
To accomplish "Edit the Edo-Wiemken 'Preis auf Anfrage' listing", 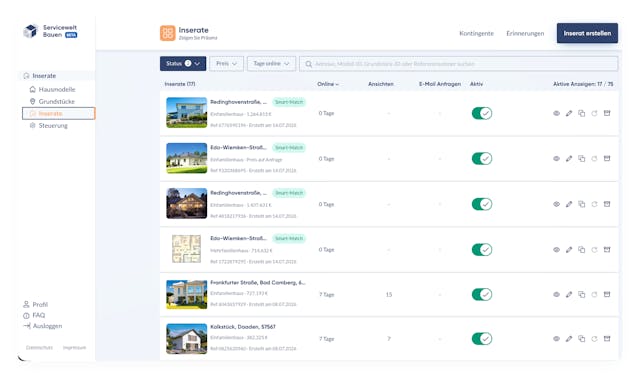I will pyautogui.click(x=569, y=158).
